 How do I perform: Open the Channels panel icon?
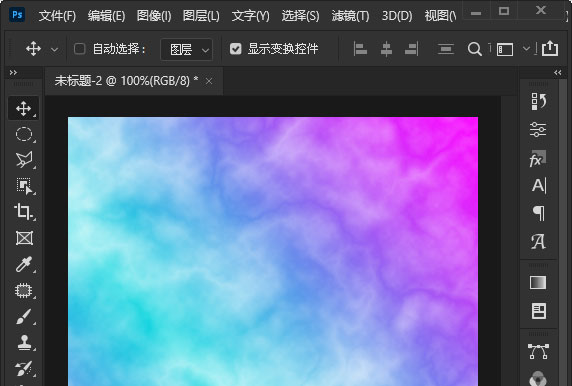[x=538, y=379]
